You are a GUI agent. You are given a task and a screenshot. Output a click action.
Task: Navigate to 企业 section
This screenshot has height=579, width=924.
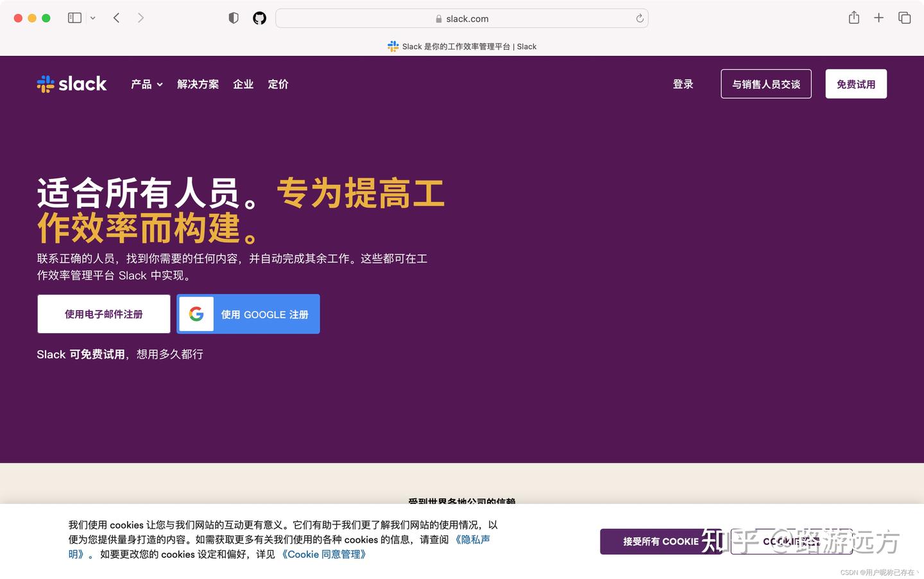[243, 84]
